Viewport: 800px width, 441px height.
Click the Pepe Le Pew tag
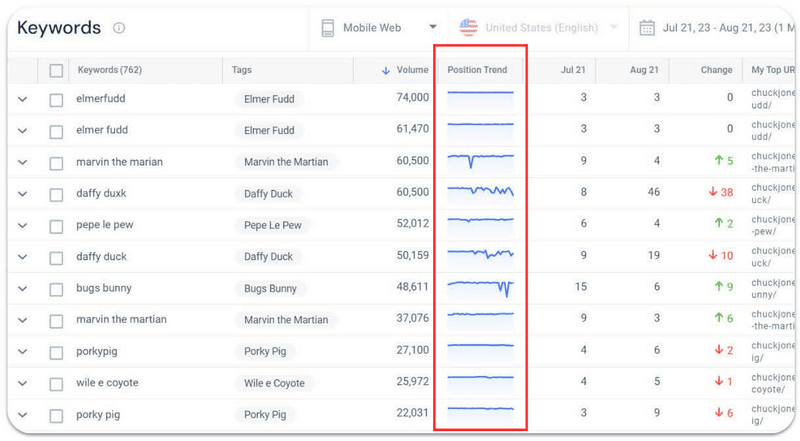pyautogui.click(x=272, y=226)
